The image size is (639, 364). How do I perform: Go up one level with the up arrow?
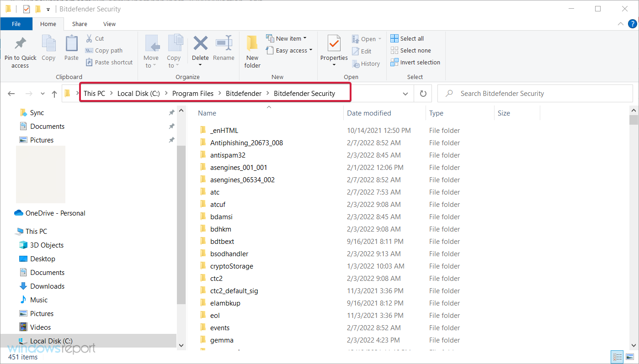pyautogui.click(x=54, y=94)
